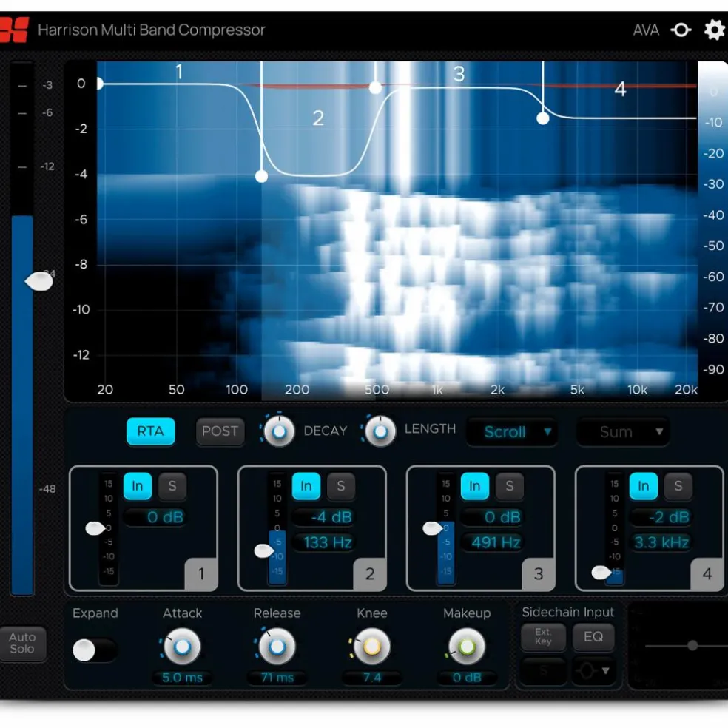Solo band 2 with S button
The image size is (728, 728).
pos(341,486)
